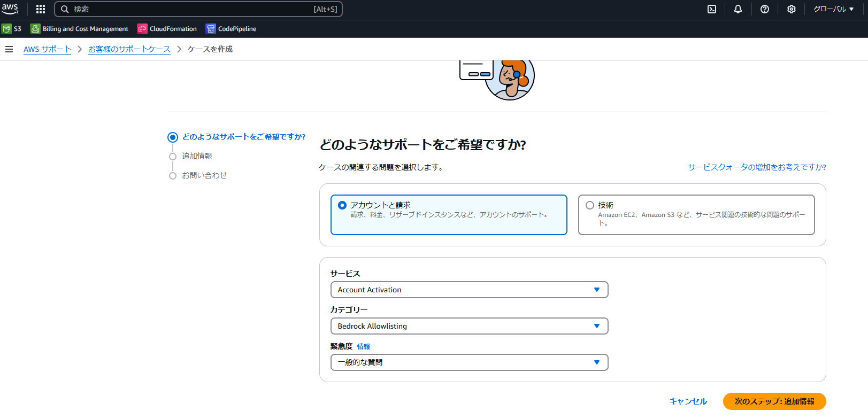Open the services grid menu icon
Image resolution: width=868 pixels, height=419 pixels.
[x=41, y=9]
